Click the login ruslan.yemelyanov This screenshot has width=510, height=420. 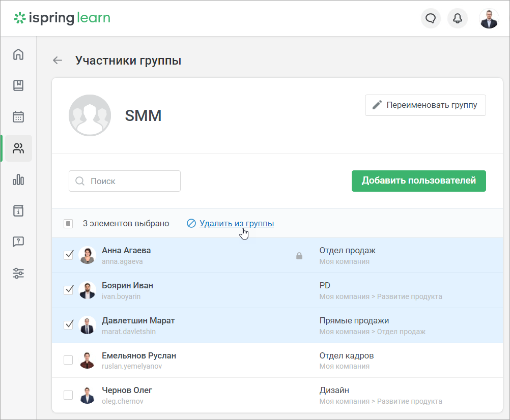coord(132,366)
